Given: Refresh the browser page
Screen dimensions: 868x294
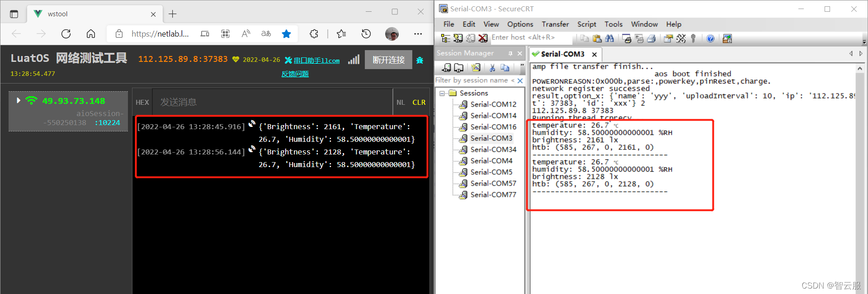Looking at the screenshot, I should point(66,33).
